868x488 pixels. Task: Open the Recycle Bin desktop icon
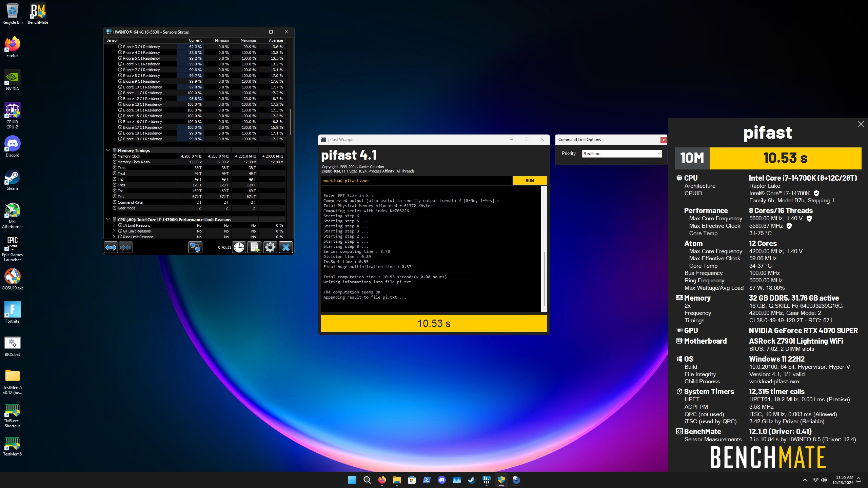[12, 14]
